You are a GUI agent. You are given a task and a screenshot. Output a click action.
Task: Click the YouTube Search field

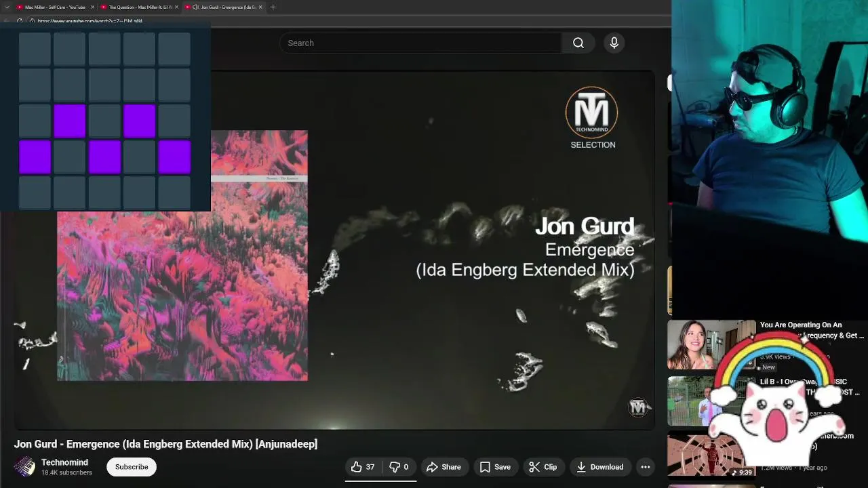420,43
